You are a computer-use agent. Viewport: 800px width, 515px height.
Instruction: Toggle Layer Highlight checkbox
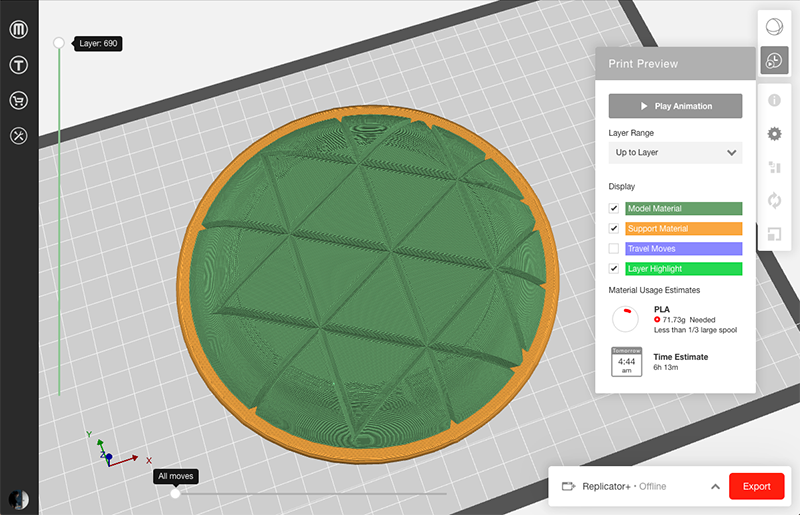(614, 268)
